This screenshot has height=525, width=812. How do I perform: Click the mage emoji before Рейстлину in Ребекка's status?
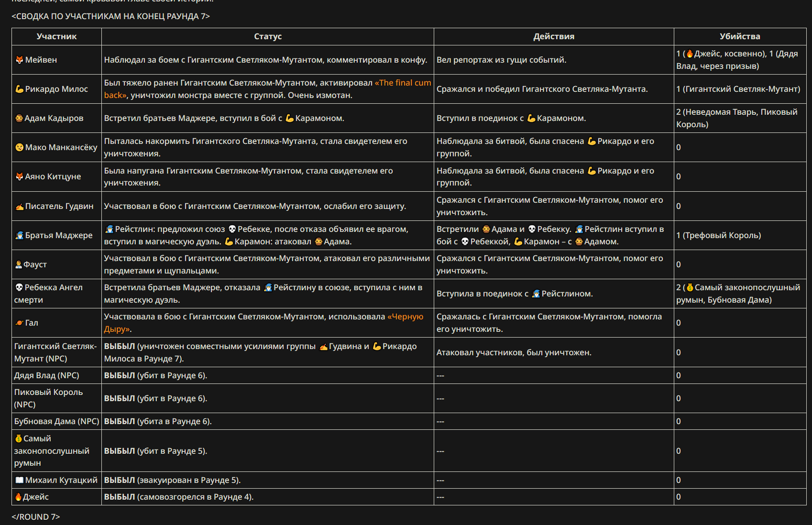pos(268,287)
